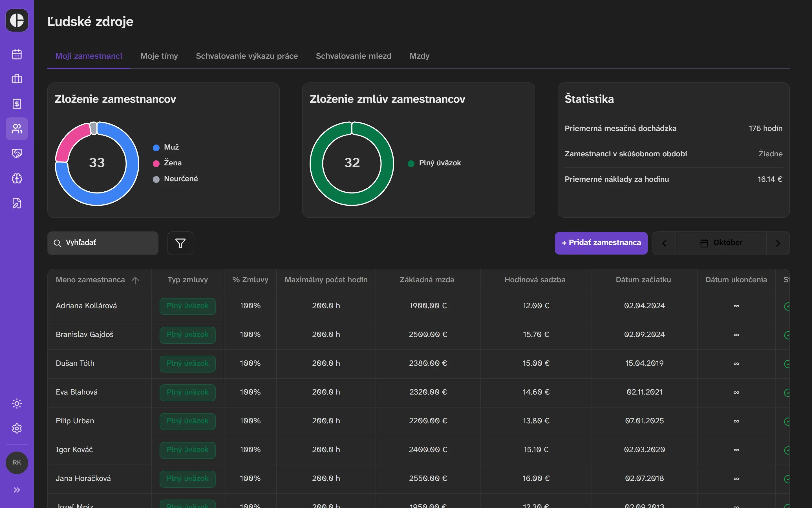Screen dimensions: 812x508
Task: Toggle light theme with sun icon
Action: click(x=17, y=404)
